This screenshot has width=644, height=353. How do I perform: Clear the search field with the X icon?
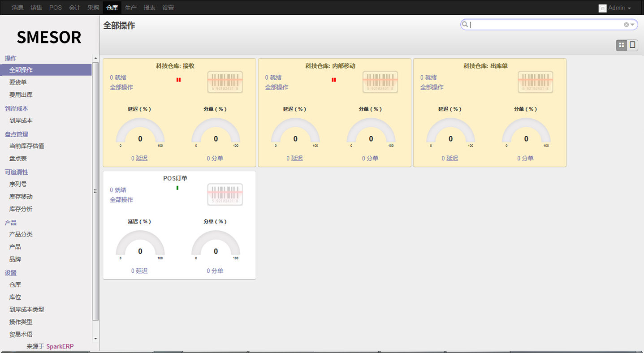tap(626, 25)
